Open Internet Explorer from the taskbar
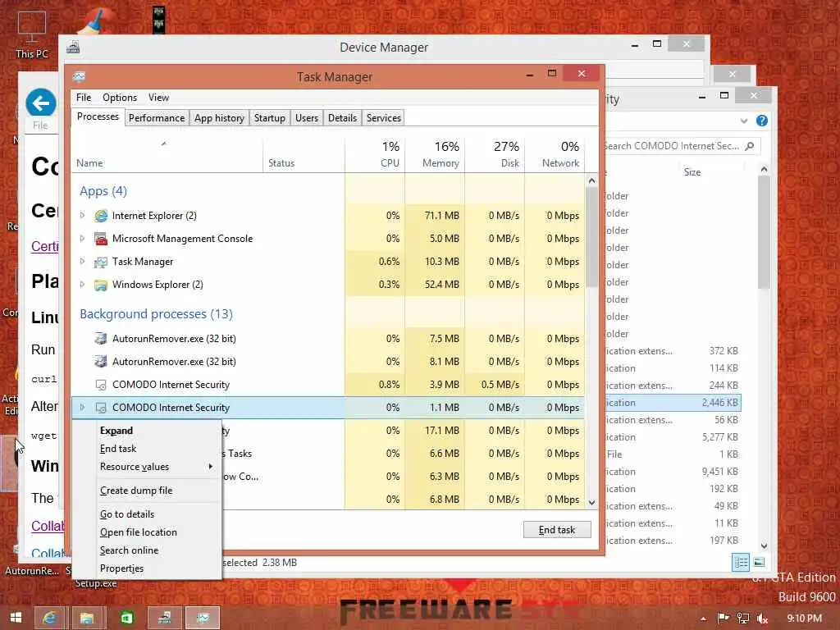Screen dimensions: 840x630 49,618
